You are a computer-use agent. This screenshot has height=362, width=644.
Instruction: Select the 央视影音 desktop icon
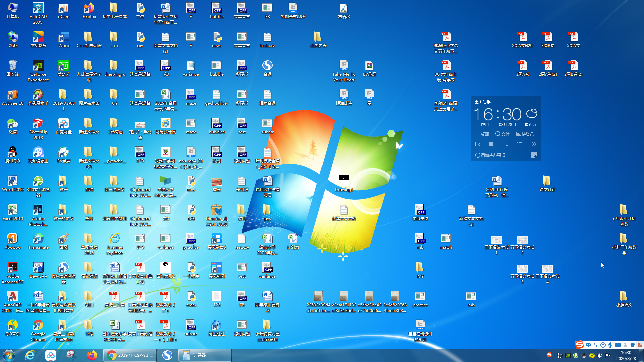click(x=38, y=40)
